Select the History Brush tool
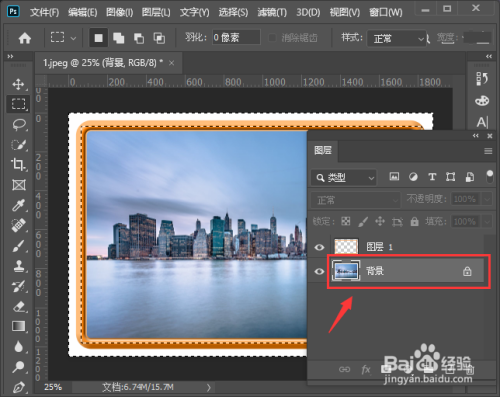 coord(18,286)
